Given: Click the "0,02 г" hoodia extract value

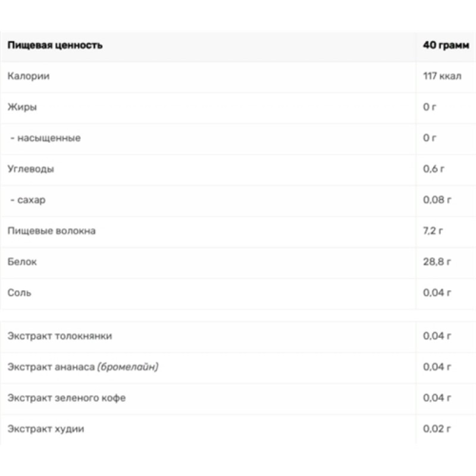Looking at the screenshot, I should [437, 429].
